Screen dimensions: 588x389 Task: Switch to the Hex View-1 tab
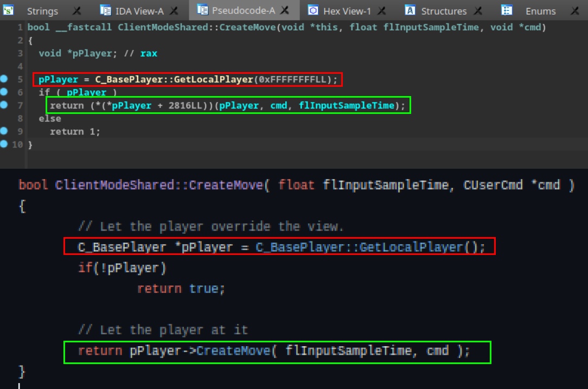pos(346,11)
